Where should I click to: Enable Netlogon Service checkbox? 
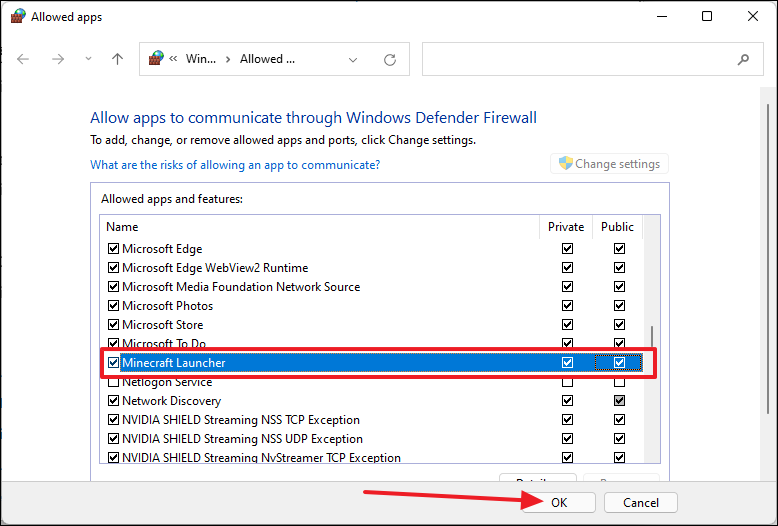click(113, 382)
